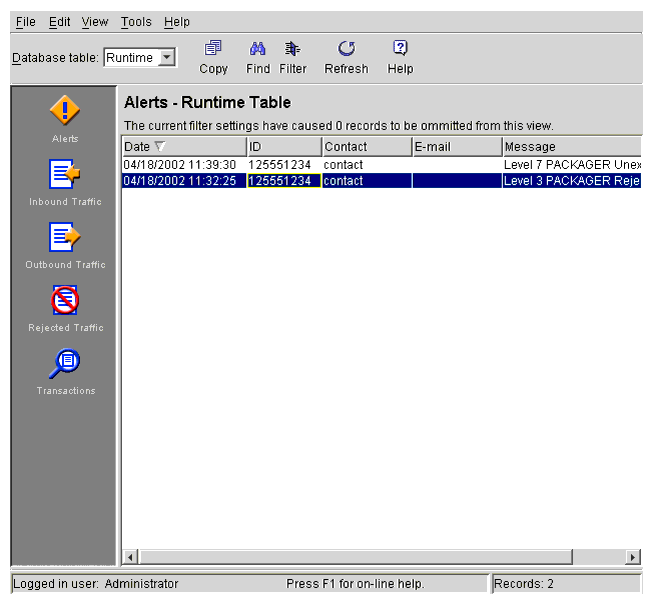Sort by the Message column header
The image size is (653, 604).
(x=572, y=147)
